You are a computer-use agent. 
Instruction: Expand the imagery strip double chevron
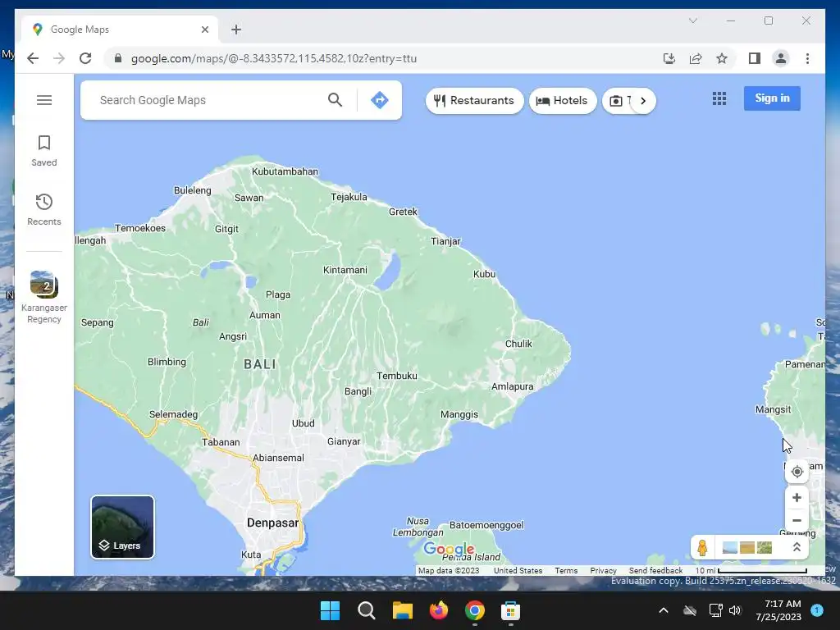click(796, 547)
